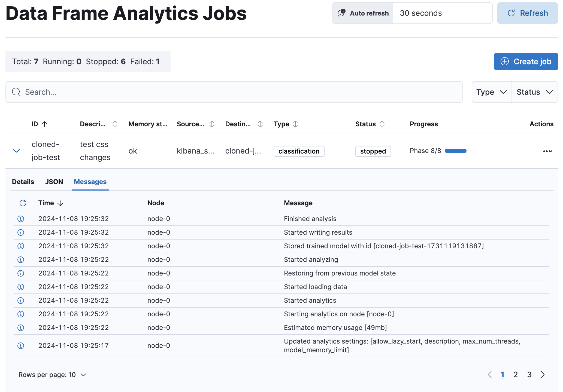
Task: Click the Failed: 1 stat
Action: (145, 62)
